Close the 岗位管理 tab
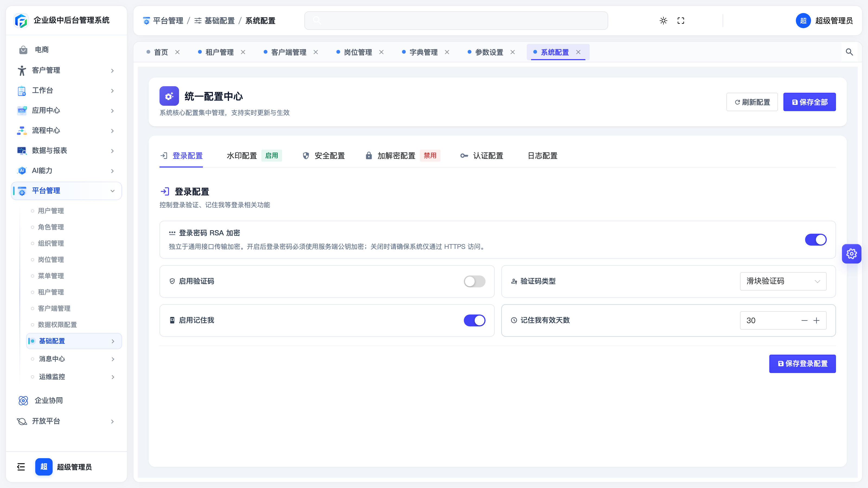868x488 pixels. (381, 52)
